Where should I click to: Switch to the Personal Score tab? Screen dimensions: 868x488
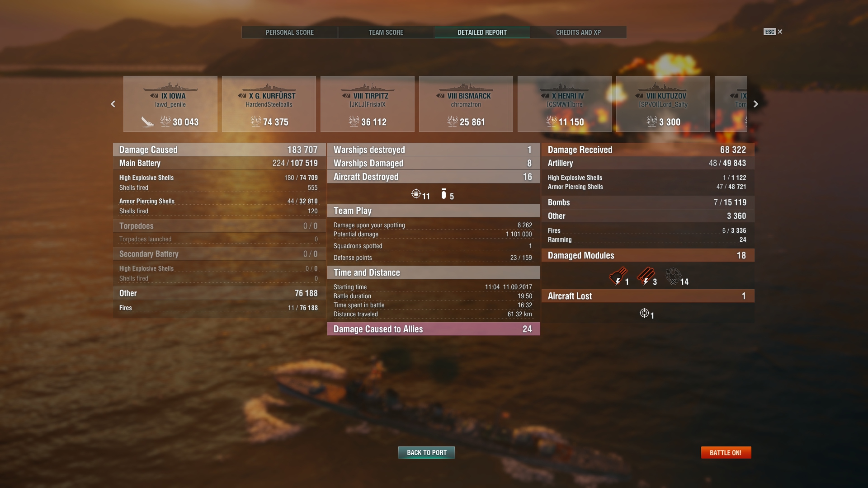coord(289,33)
